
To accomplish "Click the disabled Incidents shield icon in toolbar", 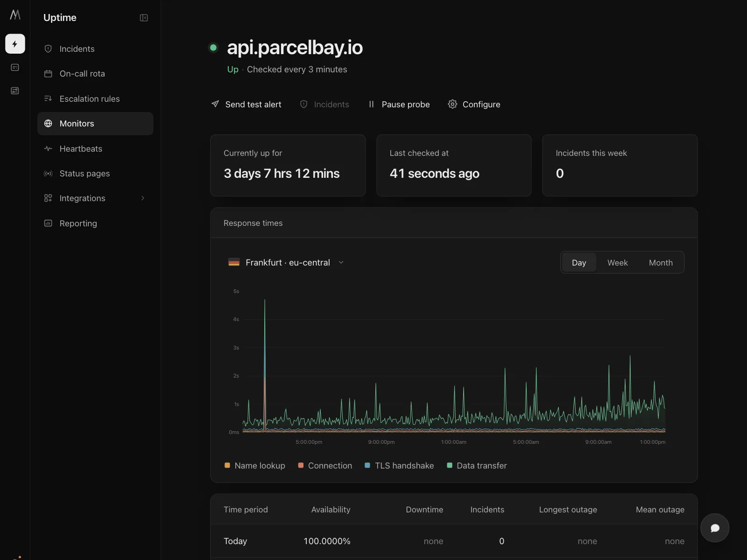I will [x=303, y=104].
